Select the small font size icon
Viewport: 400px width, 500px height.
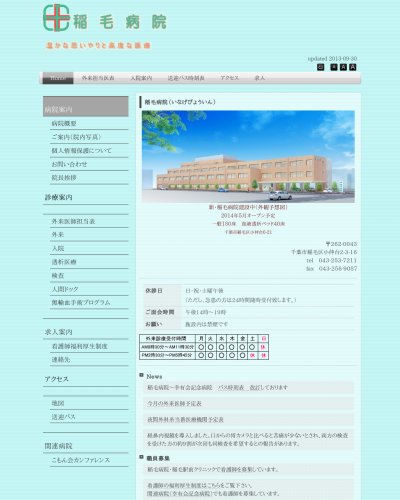pyautogui.click(x=334, y=67)
